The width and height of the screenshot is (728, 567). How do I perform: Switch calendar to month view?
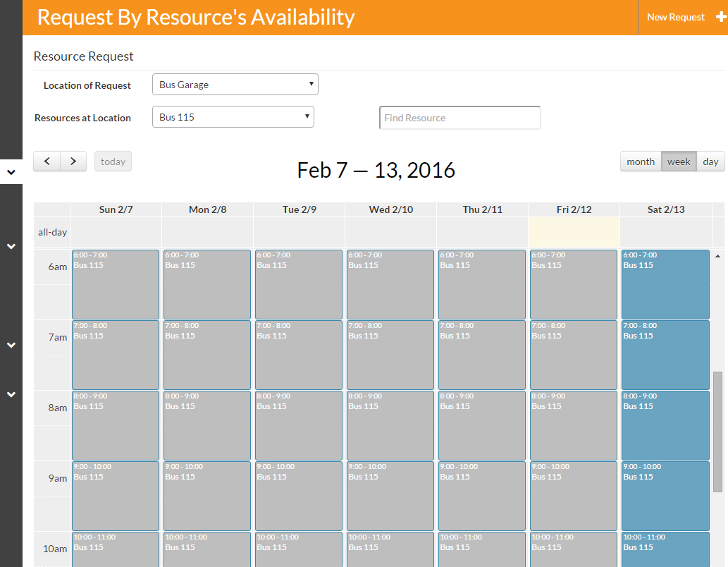click(x=641, y=161)
